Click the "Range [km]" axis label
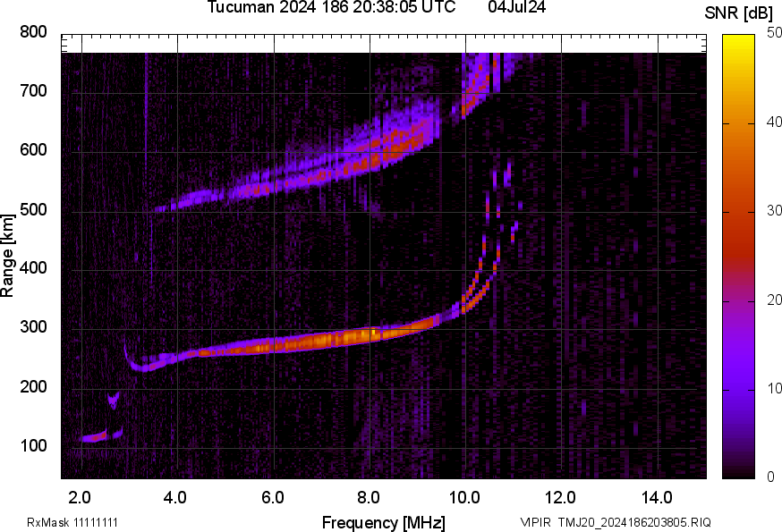 coord(7,256)
